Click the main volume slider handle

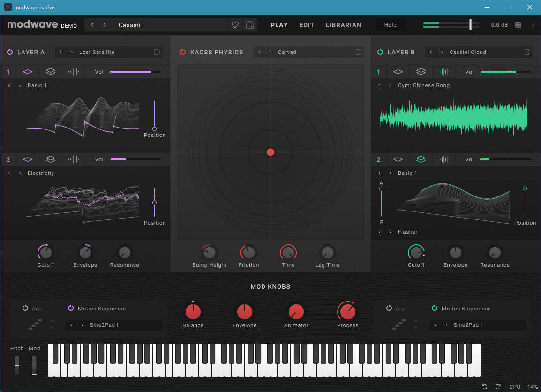click(470, 24)
